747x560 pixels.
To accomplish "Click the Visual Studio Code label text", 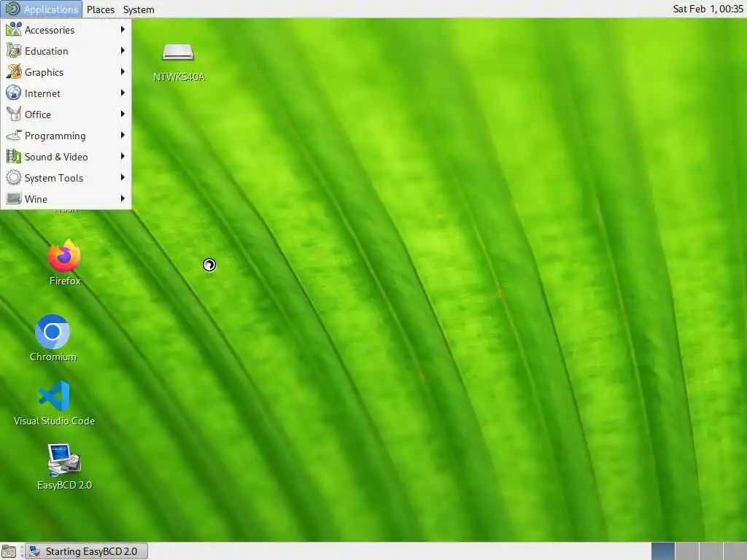I will (x=54, y=421).
